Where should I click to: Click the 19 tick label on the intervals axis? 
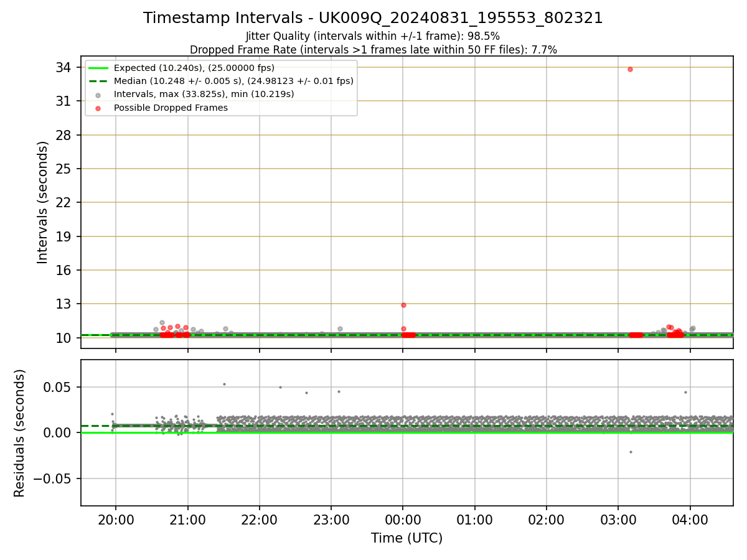pyautogui.click(x=64, y=236)
